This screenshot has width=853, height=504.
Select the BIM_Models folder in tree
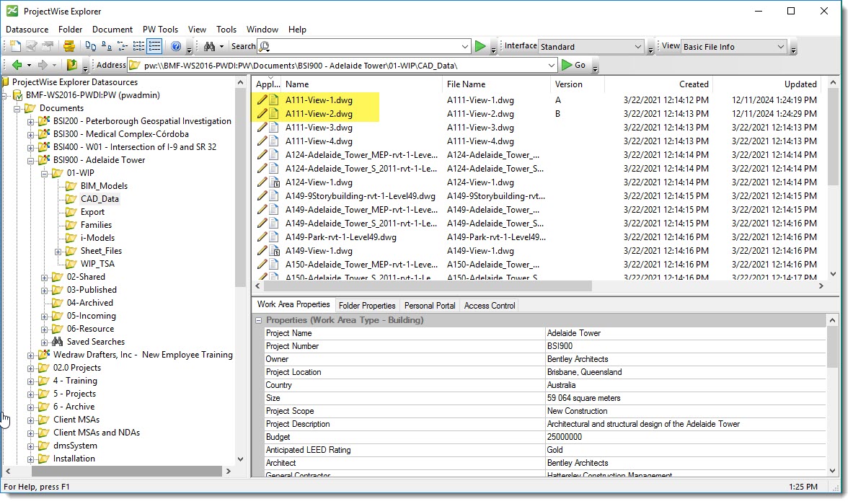pos(103,186)
